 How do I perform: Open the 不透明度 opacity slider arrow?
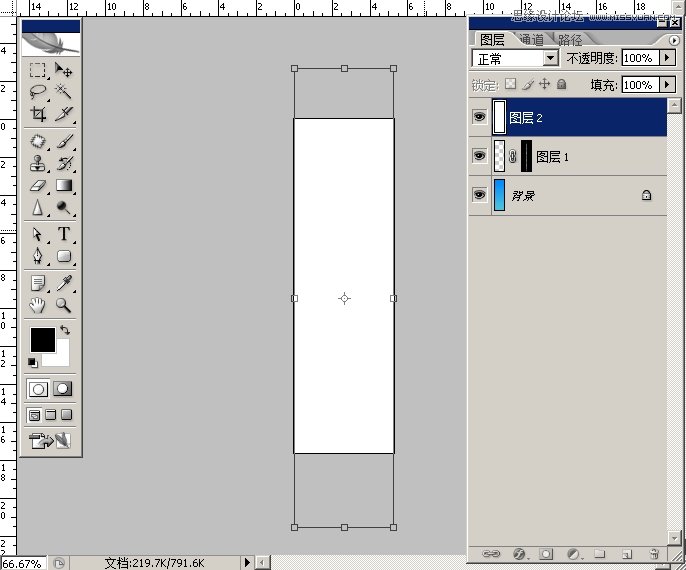[x=667, y=58]
